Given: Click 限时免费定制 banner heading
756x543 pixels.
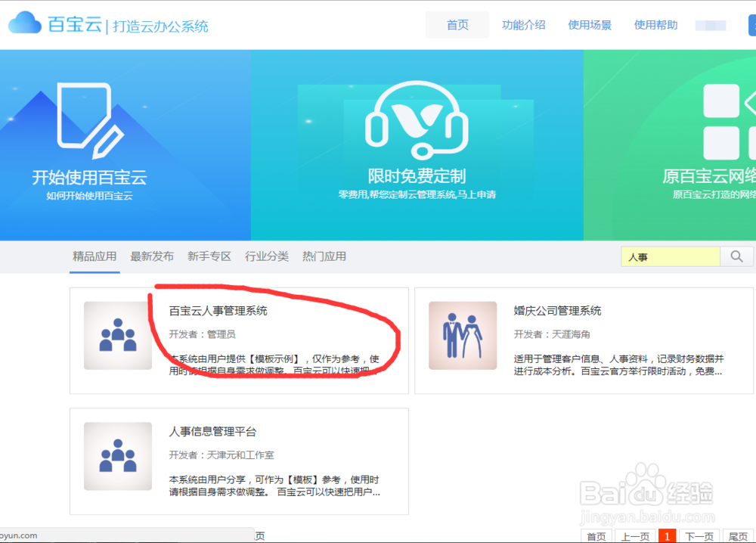Looking at the screenshot, I should click(417, 176).
